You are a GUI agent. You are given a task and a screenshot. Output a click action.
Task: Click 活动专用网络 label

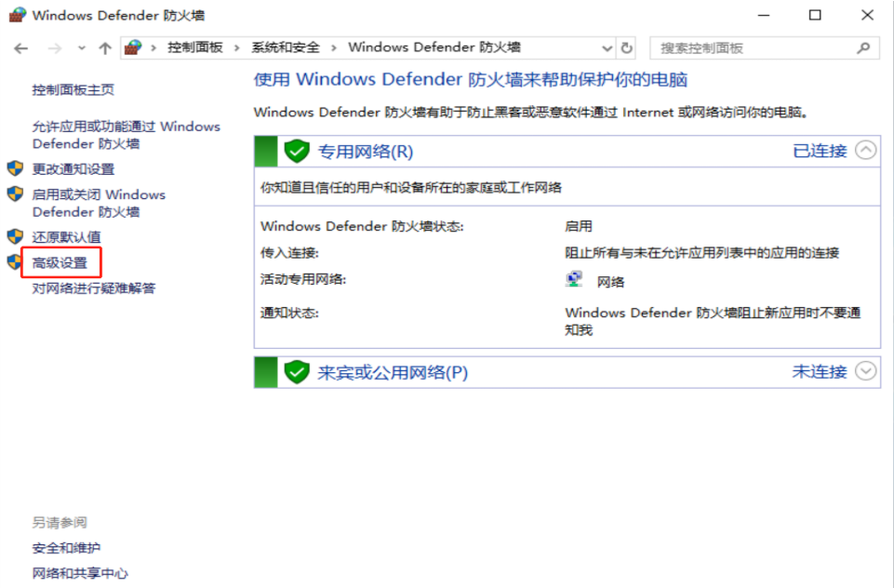tap(302, 279)
